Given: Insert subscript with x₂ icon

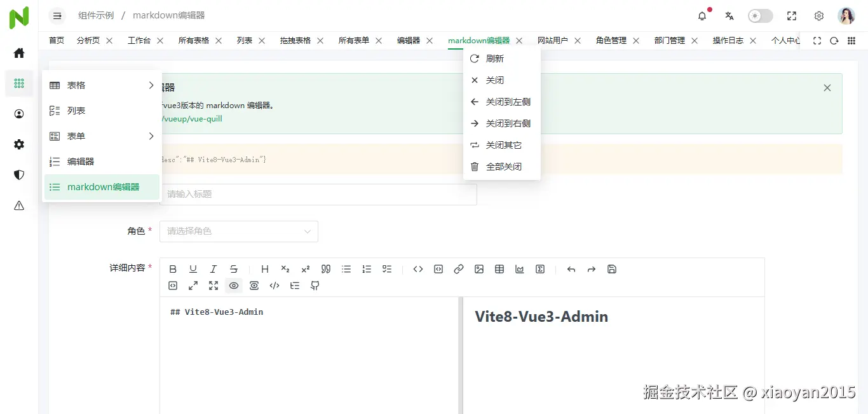Looking at the screenshot, I should 285,269.
